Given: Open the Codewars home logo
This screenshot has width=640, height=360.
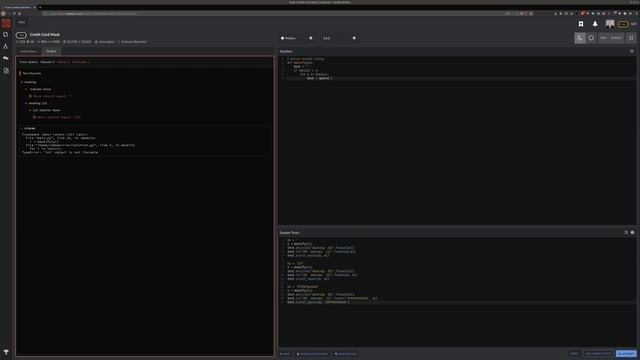Looking at the screenshot, I should click(x=6, y=23).
